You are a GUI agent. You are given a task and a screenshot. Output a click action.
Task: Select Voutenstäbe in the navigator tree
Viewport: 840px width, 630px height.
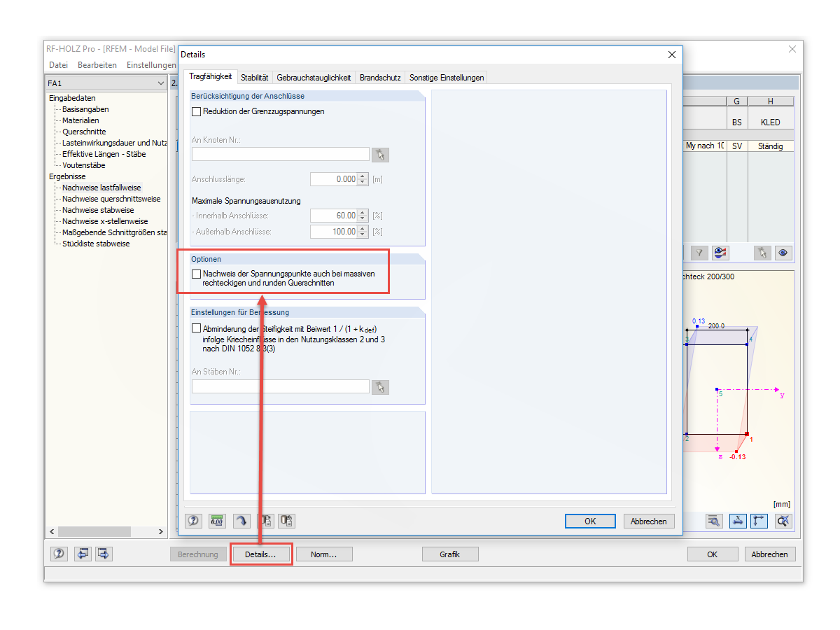(83, 165)
